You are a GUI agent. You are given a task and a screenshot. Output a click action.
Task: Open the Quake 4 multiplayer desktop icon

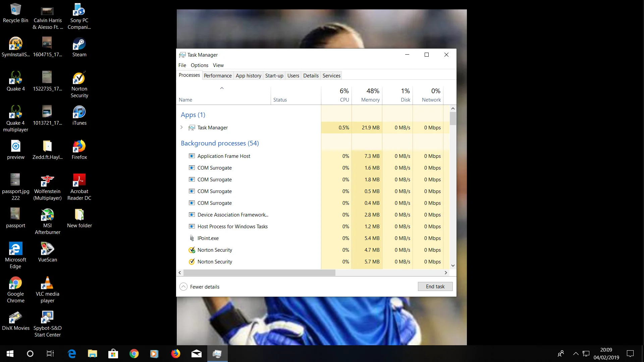tap(15, 119)
